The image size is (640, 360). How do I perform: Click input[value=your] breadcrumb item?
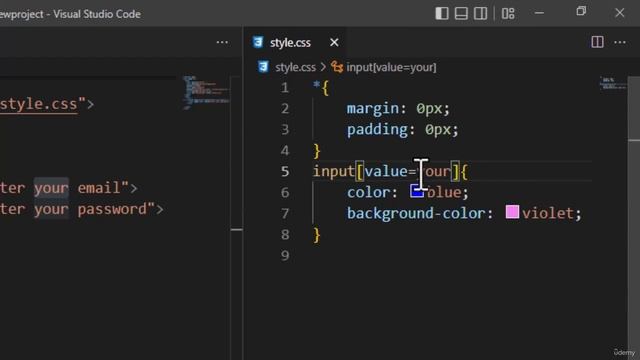click(x=391, y=67)
